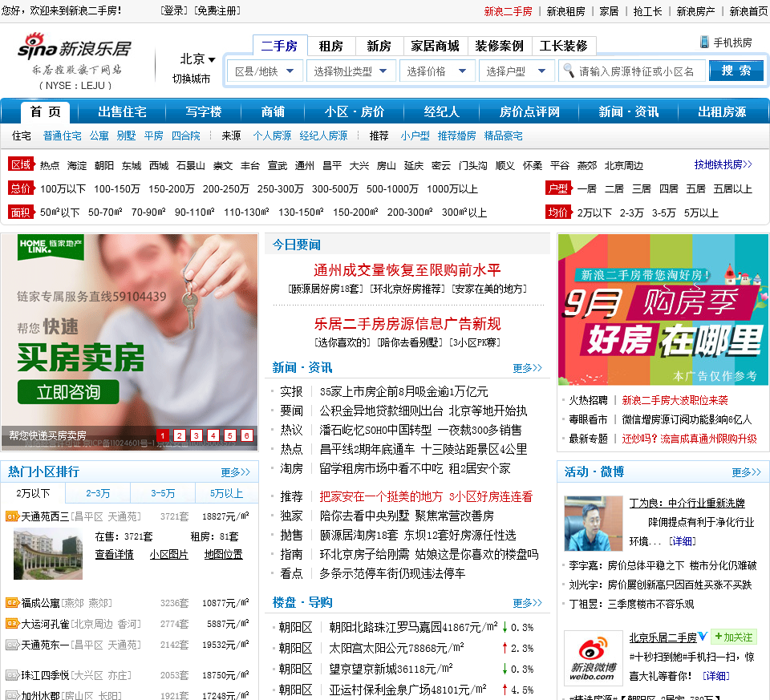The height and width of the screenshot is (700, 770).
Task: Open the 选择户型 dropdown
Action: pyautogui.click(x=517, y=71)
